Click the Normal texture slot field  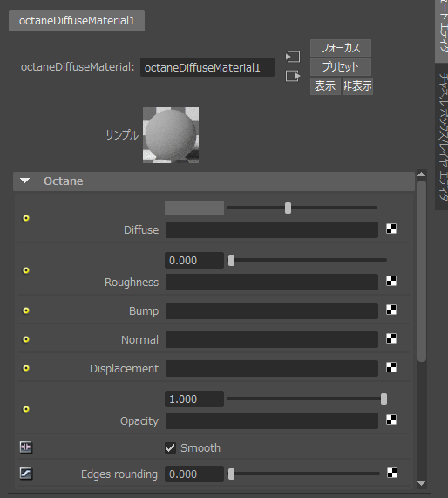(272, 339)
